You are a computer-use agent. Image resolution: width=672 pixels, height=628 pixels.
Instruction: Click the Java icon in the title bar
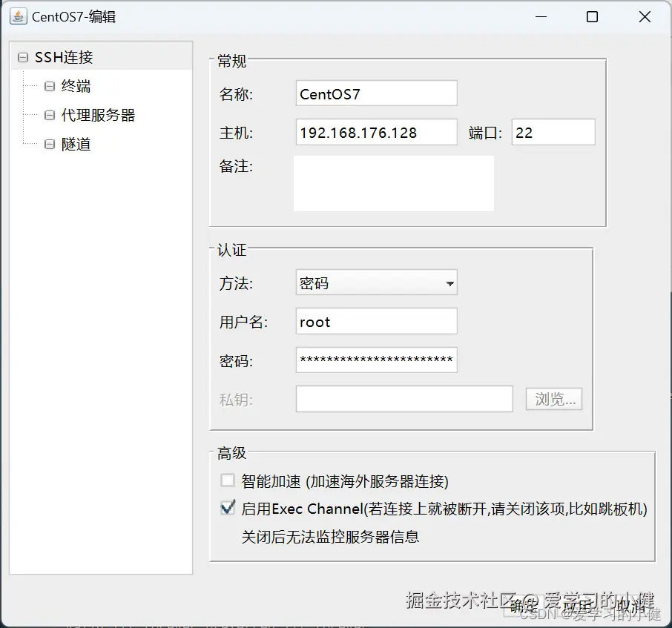(16, 16)
